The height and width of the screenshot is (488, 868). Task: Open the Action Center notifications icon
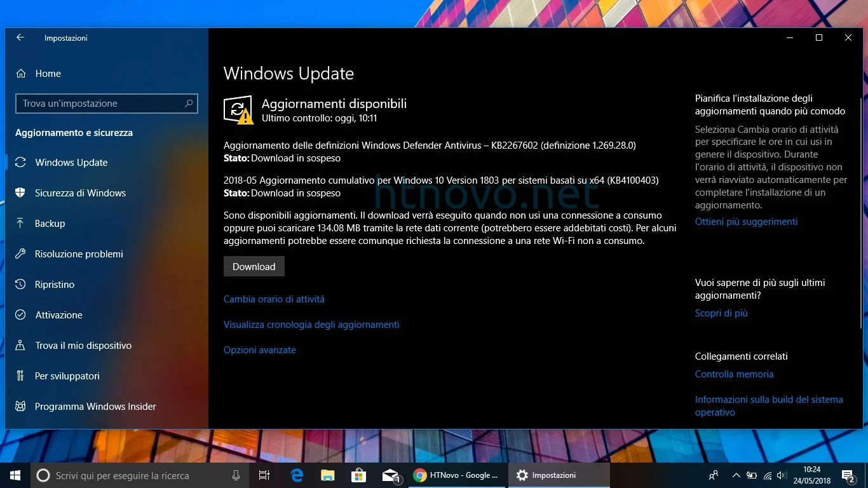coord(848,475)
